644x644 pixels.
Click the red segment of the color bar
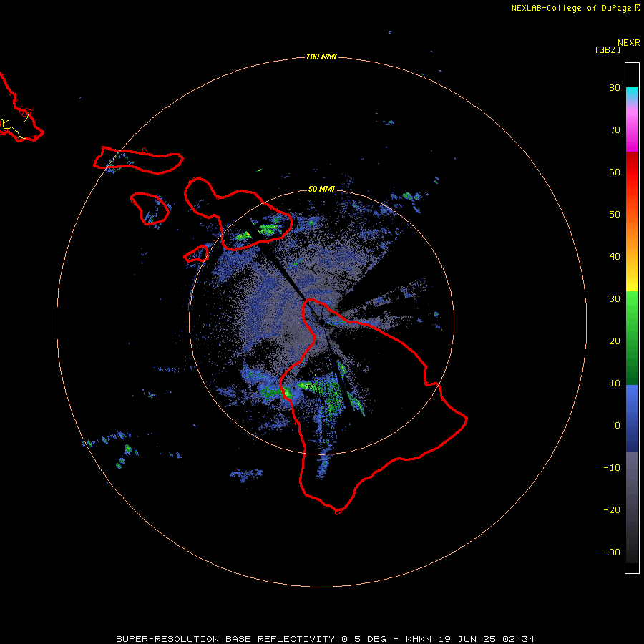[x=632, y=172]
